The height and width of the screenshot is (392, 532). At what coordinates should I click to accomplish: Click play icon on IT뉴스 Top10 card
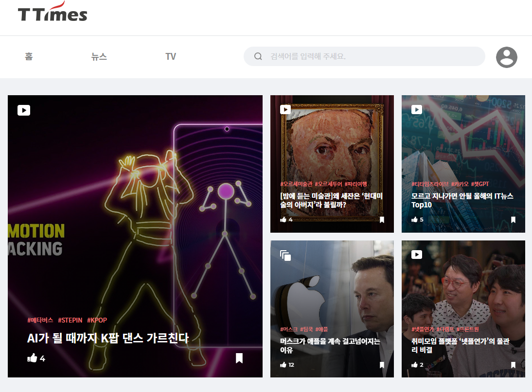(417, 109)
